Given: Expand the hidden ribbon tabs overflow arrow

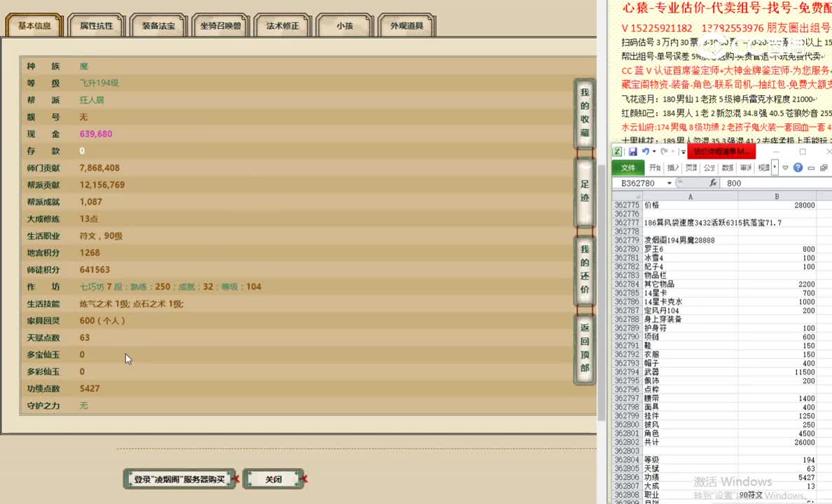Looking at the screenshot, I should [775, 168].
